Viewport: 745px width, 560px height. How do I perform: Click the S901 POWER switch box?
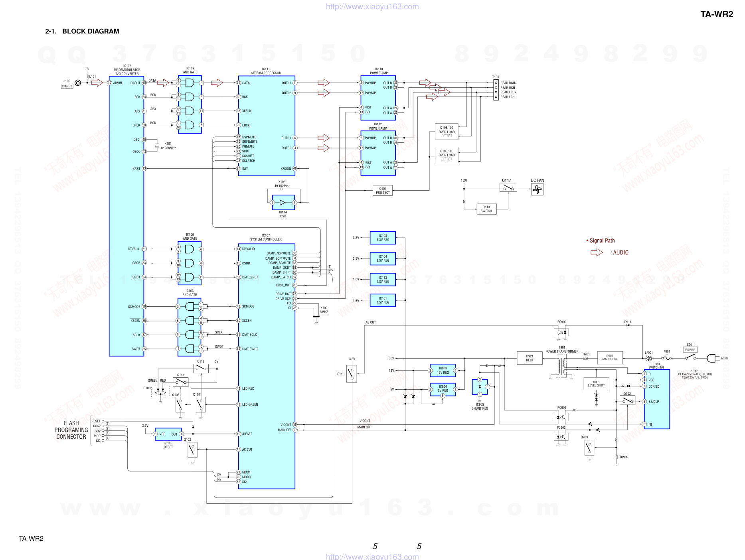[690, 350]
